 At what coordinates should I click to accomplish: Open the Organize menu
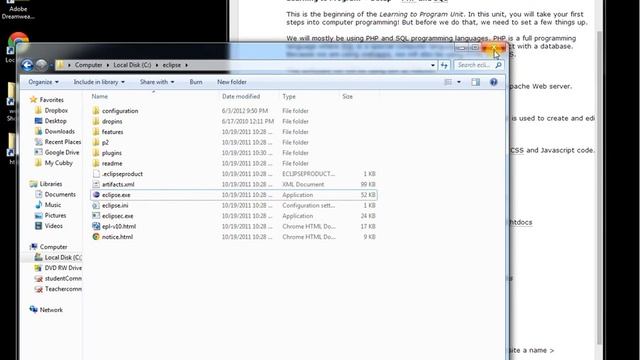tap(43, 82)
